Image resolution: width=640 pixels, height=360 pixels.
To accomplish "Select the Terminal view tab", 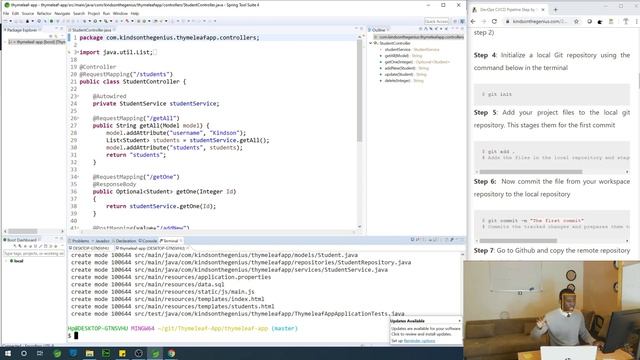I will tap(171, 241).
